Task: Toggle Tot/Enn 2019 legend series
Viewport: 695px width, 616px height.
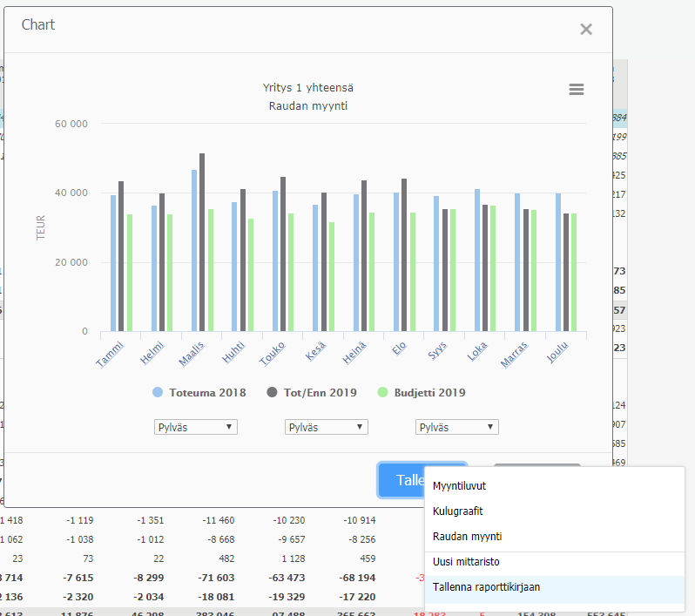Action: [312, 393]
